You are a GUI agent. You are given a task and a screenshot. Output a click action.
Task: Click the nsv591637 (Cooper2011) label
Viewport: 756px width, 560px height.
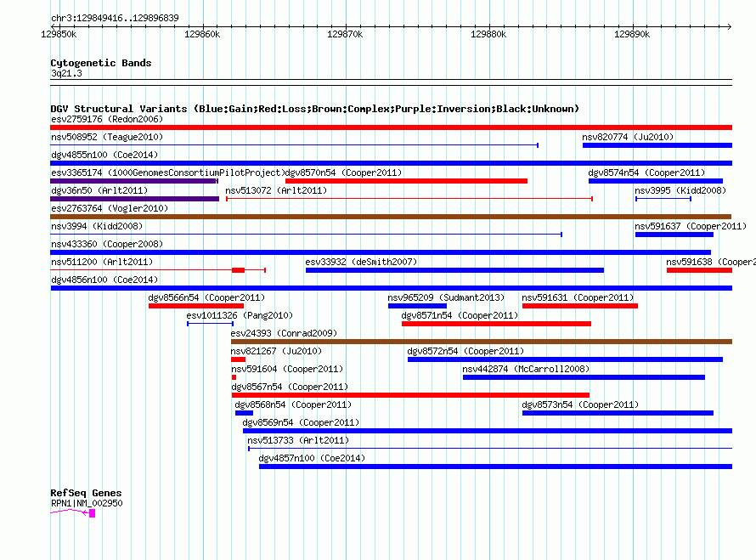pos(691,226)
